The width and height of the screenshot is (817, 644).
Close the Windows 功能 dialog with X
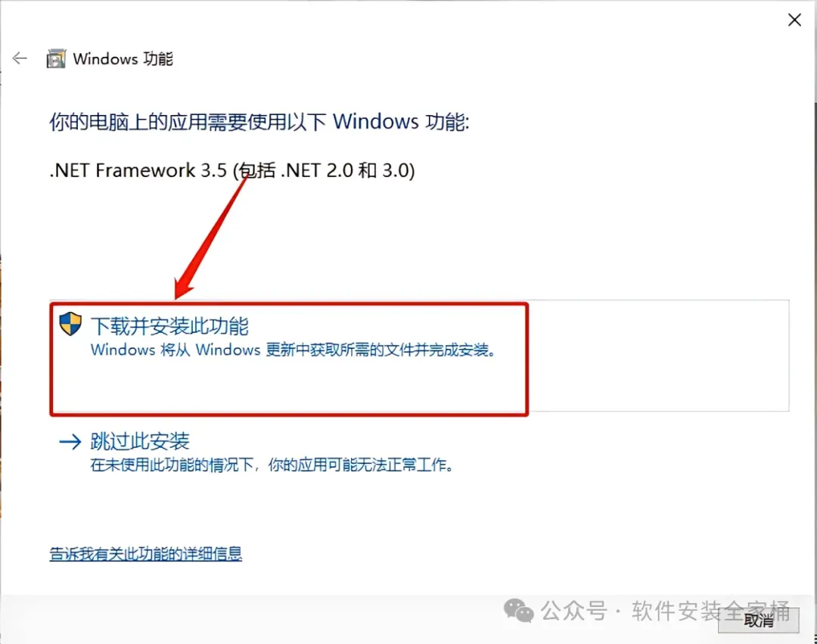794,20
